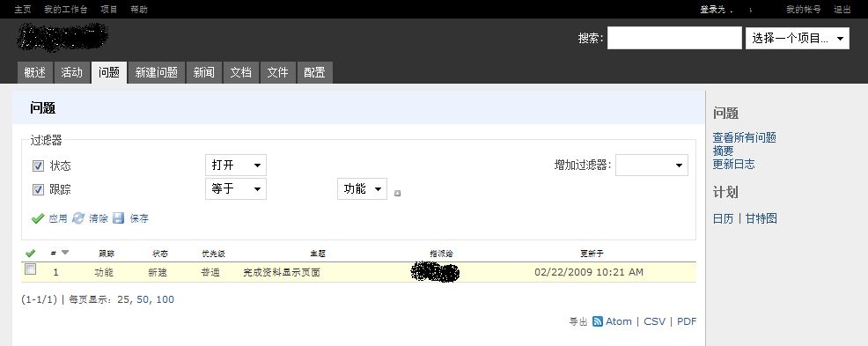
Task: Switch to the 文件 tab
Action: (277, 72)
